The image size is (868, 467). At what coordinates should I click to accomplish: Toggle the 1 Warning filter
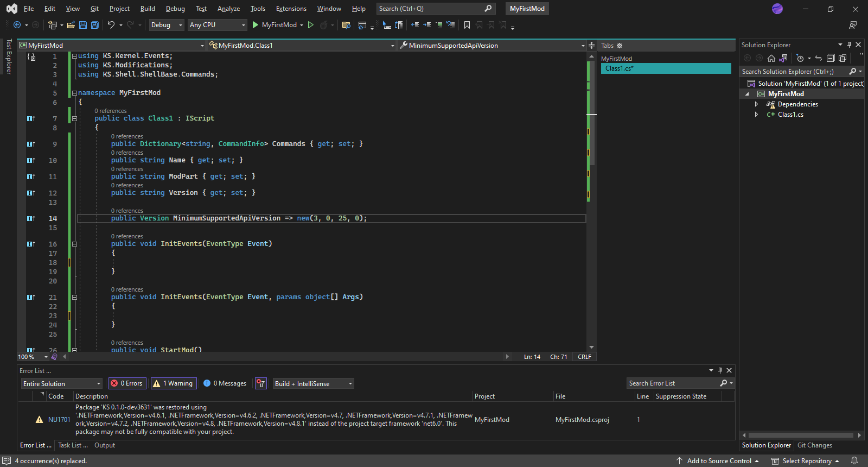(x=173, y=383)
